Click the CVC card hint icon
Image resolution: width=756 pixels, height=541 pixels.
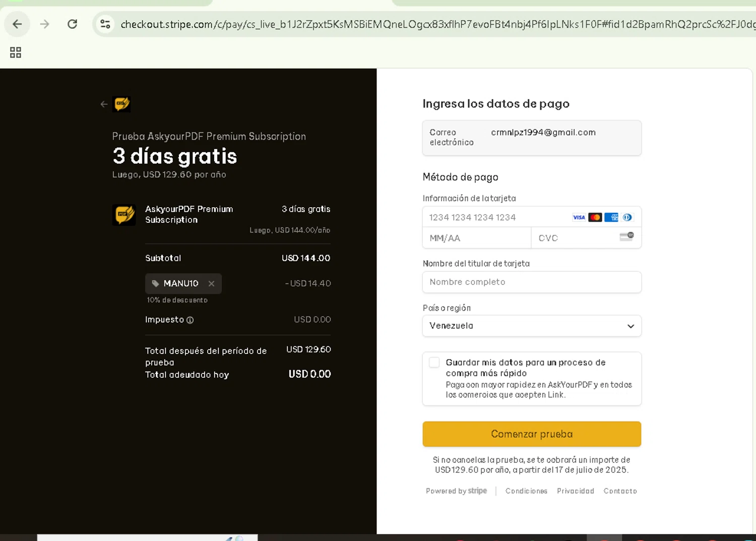point(626,236)
